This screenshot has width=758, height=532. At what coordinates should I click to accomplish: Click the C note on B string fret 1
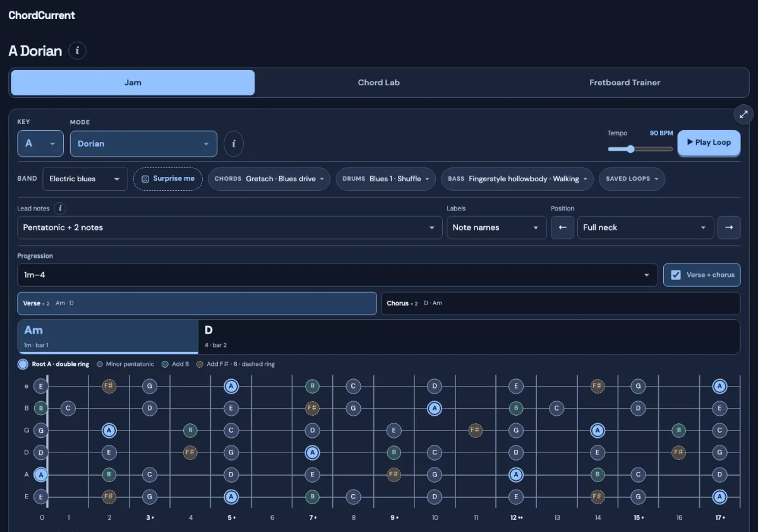pyautogui.click(x=68, y=408)
